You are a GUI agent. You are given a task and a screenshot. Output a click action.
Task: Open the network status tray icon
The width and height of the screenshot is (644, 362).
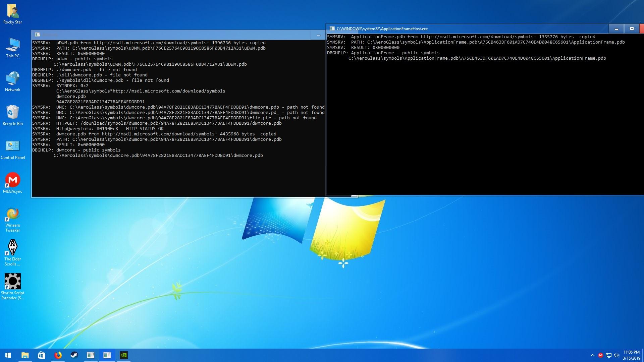(x=608, y=355)
